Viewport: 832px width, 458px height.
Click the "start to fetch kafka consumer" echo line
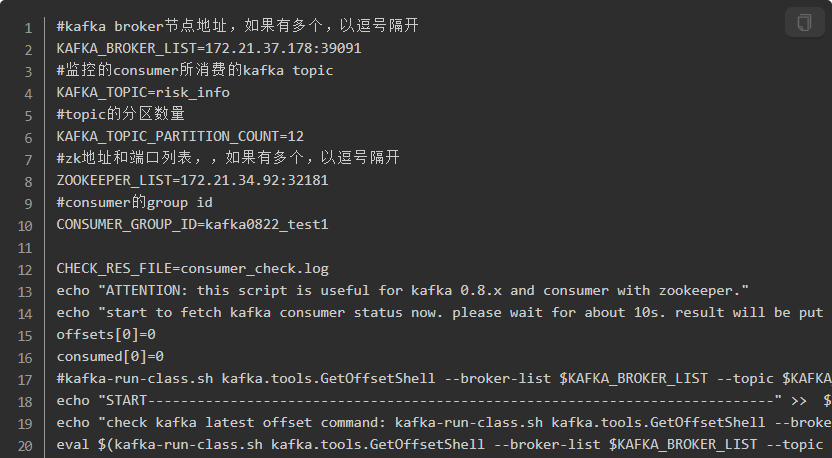(x=444, y=313)
